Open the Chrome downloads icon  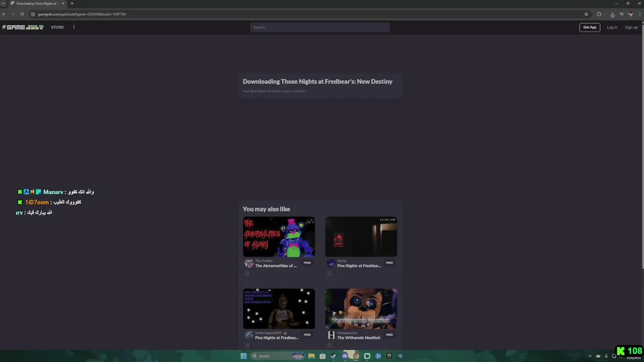coord(612,15)
